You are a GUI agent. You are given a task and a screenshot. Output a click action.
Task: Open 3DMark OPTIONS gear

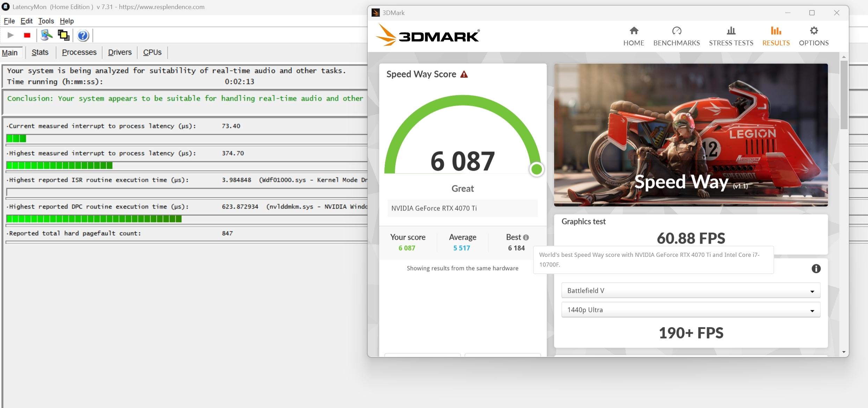coord(814,36)
